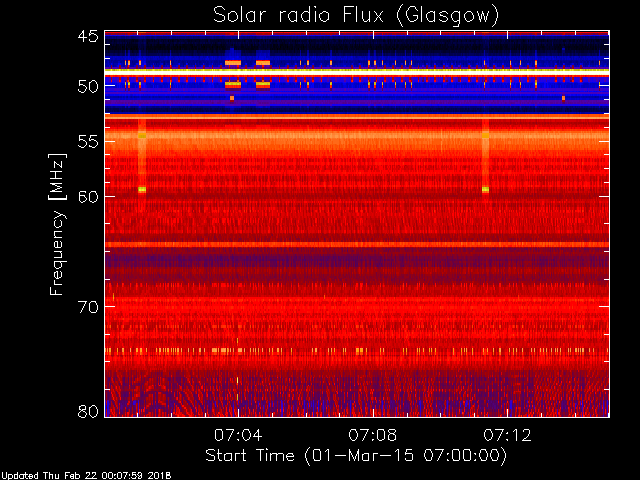Click the "07:04" time tick label

click(x=238, y=435)
